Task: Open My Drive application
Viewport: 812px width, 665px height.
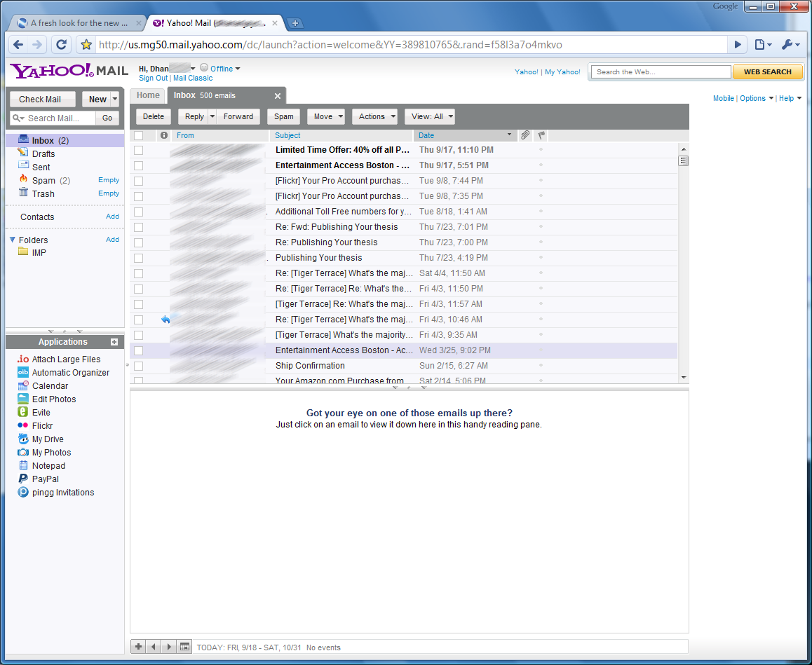Action: [41, 439]
